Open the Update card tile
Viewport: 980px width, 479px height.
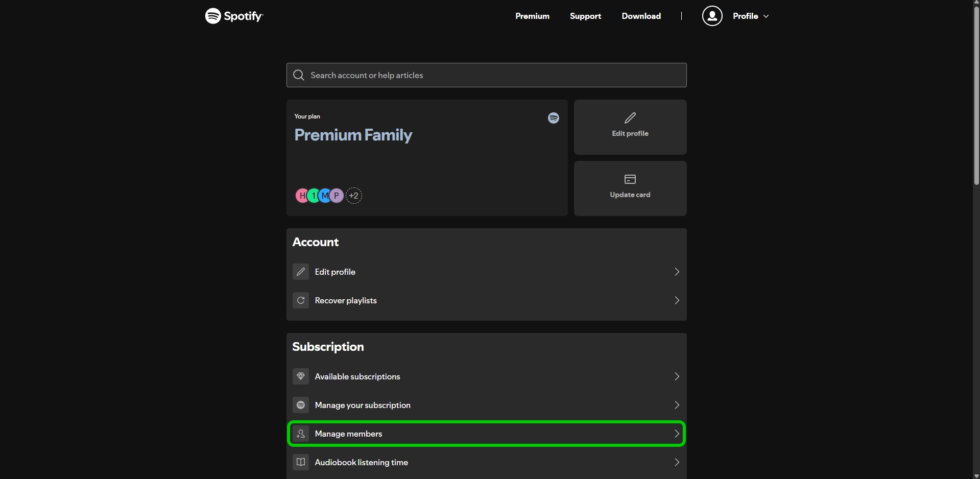pyautogui.click(x=630, y=188)
